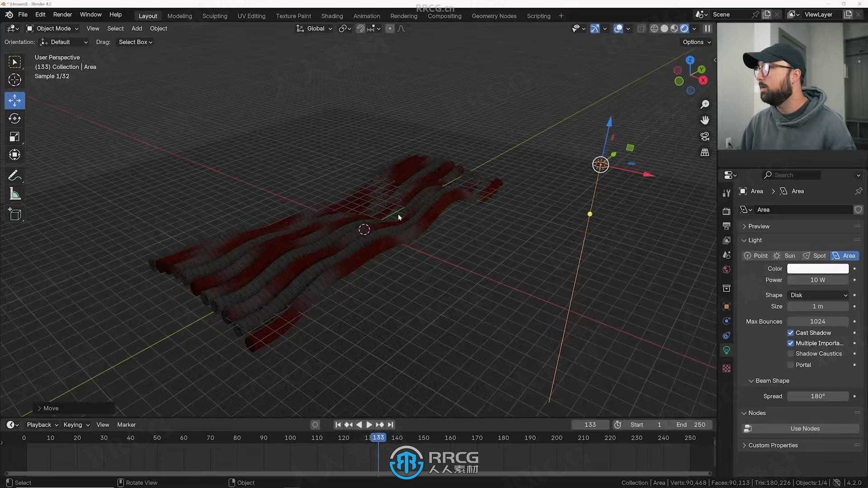Switch to the Shading workspace tab

coord(332,16)
